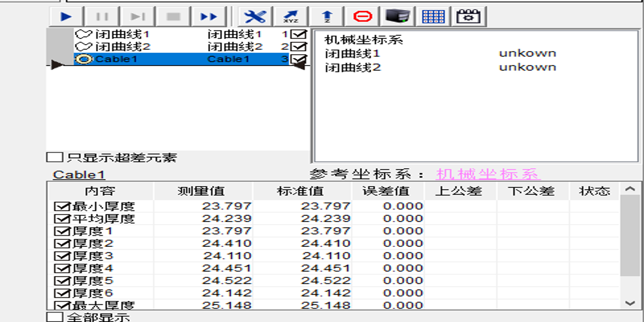644x322 pixels.
Task: Open the wrench and screwdriver tools icon
Action: tap(255, 17)
